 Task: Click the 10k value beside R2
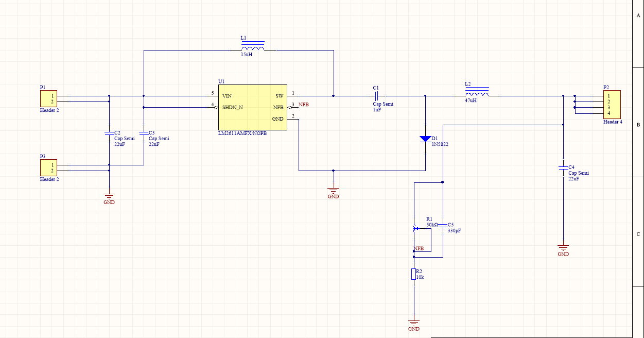pyautogui.click(x=420, y=277)
